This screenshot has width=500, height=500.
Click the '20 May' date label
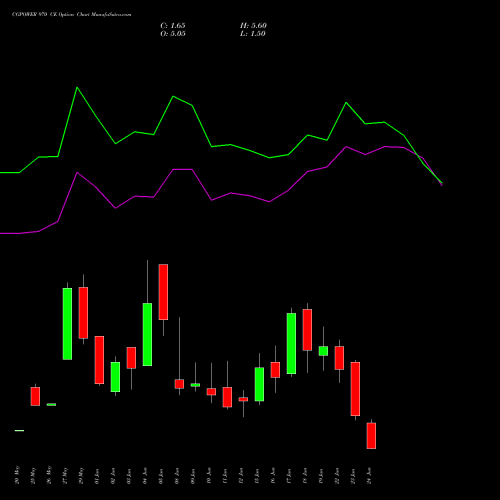[17, 475]
